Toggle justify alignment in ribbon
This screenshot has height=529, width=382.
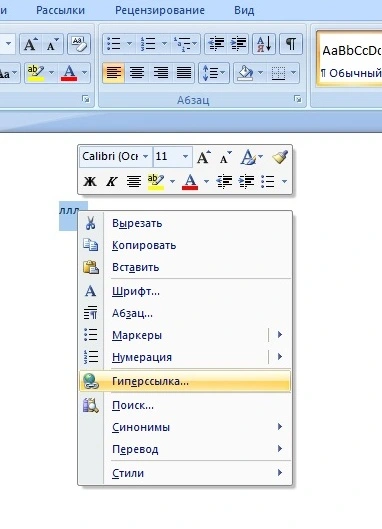tap(184, 73)
